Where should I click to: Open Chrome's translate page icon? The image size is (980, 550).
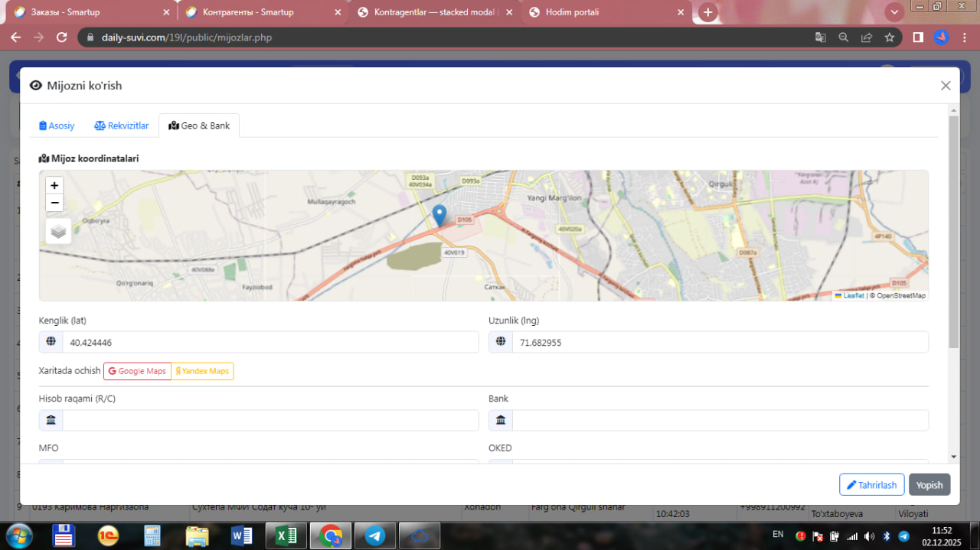pos(820,37)
